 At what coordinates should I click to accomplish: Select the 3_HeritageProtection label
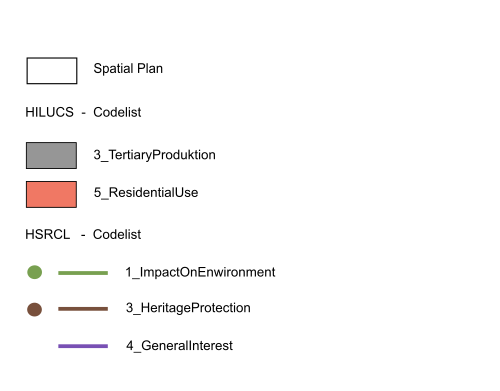pyautogui.click(x=188, y=308)
